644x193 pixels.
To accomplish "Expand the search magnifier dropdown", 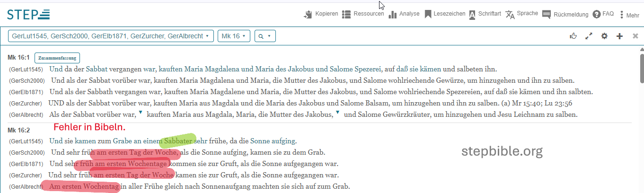I will click(x=265, y=36).
